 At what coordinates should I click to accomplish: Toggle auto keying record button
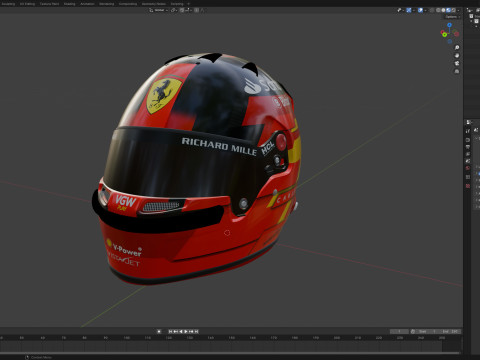[159, 331]
